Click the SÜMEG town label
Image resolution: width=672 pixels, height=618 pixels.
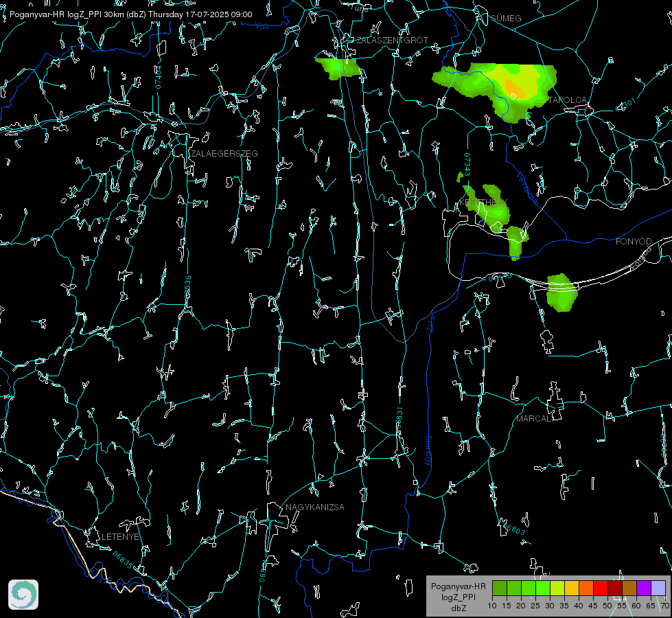(506, 18)
